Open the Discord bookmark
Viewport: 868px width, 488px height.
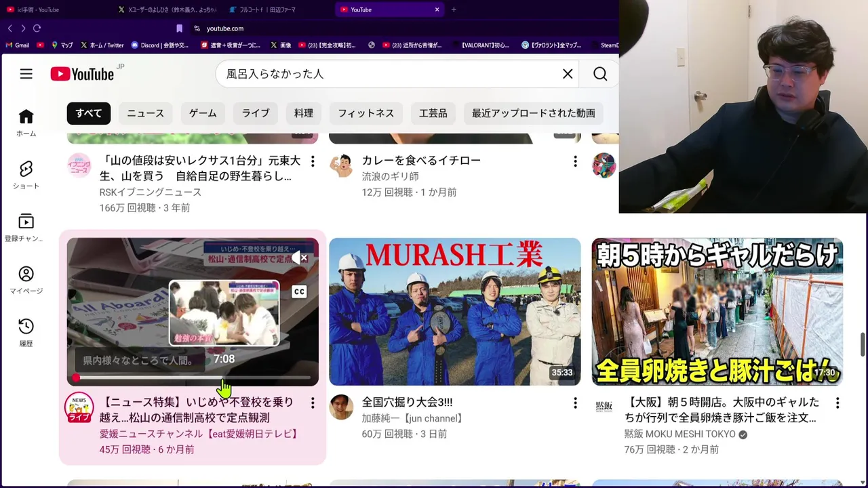click(160, 45)
